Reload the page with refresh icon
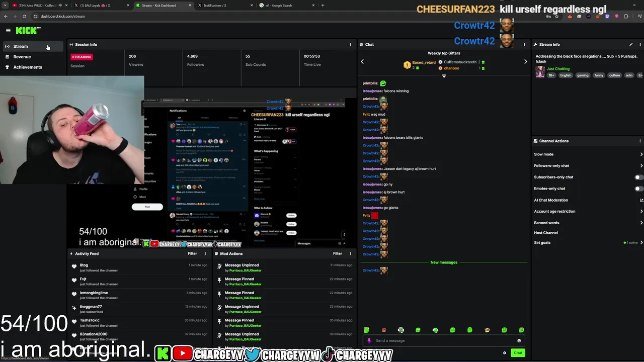Image resolution: width=644 pixels, height=362 pixels. point(24,17)
